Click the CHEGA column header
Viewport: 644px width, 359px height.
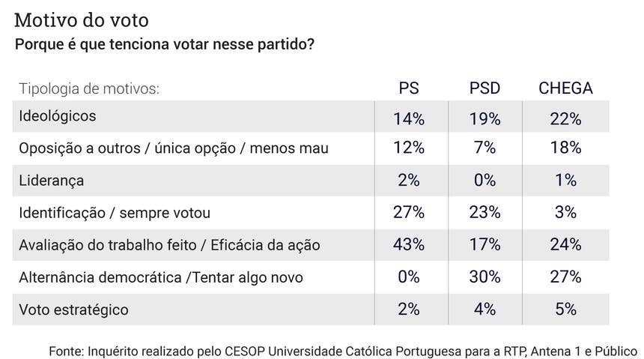(x=565, y=88)
